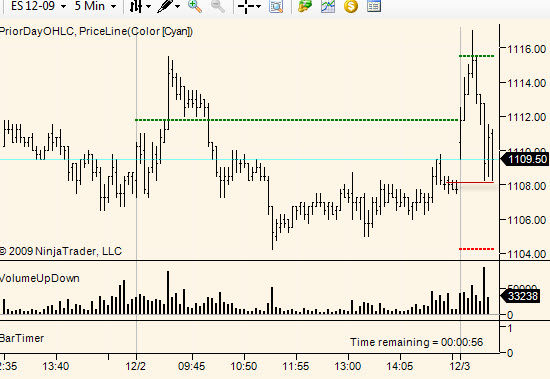
Task: Select the drawing tools pen icon
Action: (165, 6)
